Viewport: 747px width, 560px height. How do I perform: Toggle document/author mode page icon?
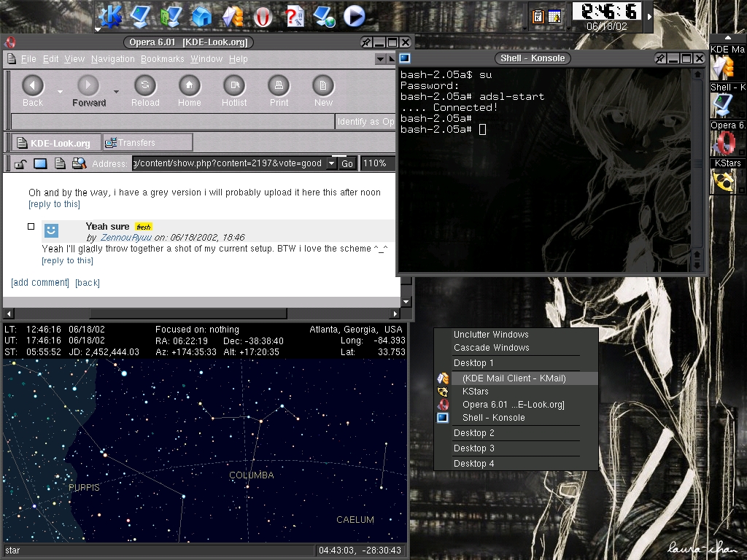tap(60, 164)
